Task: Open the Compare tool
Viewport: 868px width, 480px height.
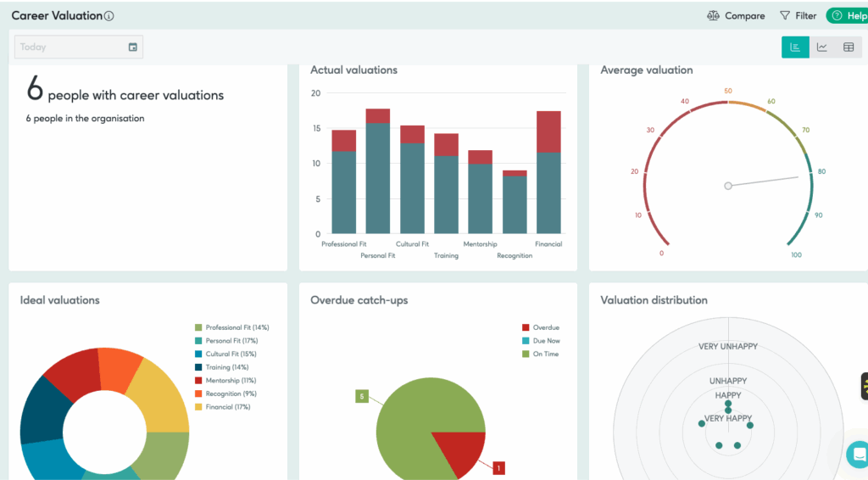Action: tap(736, 16)
